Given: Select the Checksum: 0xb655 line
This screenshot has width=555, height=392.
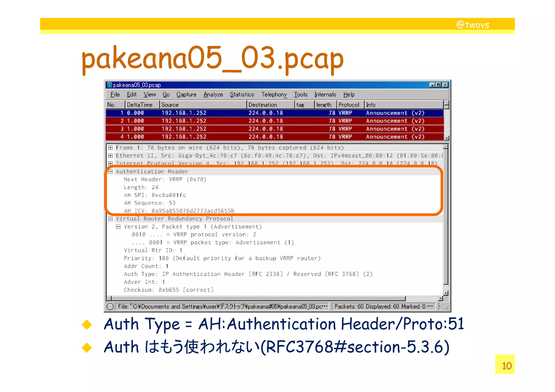Looking at the screenshot, I should (169, 290).
